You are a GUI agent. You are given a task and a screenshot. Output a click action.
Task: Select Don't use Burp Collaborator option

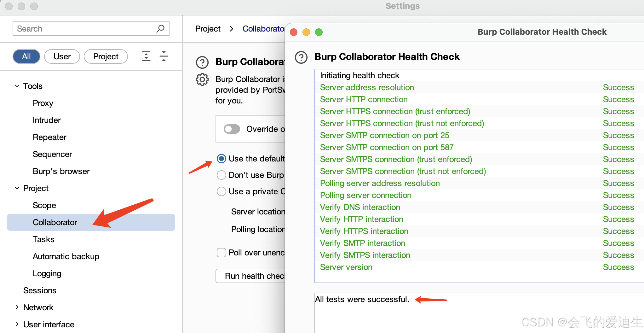(221, 175)
